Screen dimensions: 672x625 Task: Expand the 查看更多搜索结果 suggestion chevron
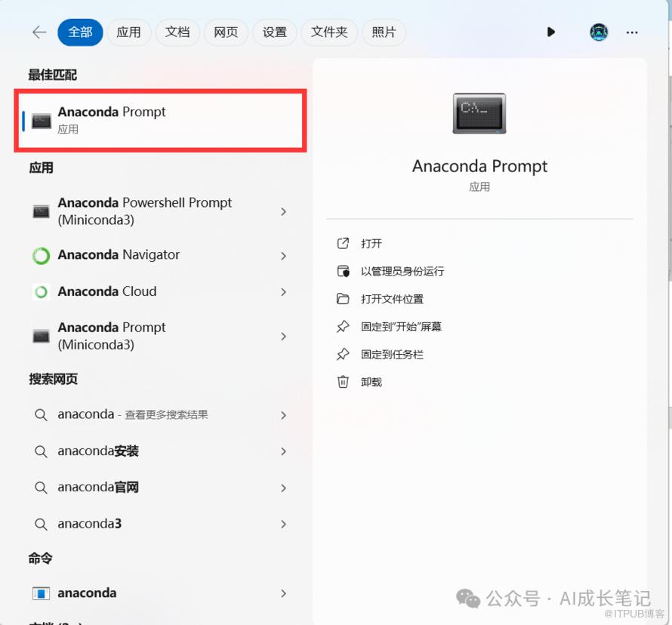pos(283,415)
